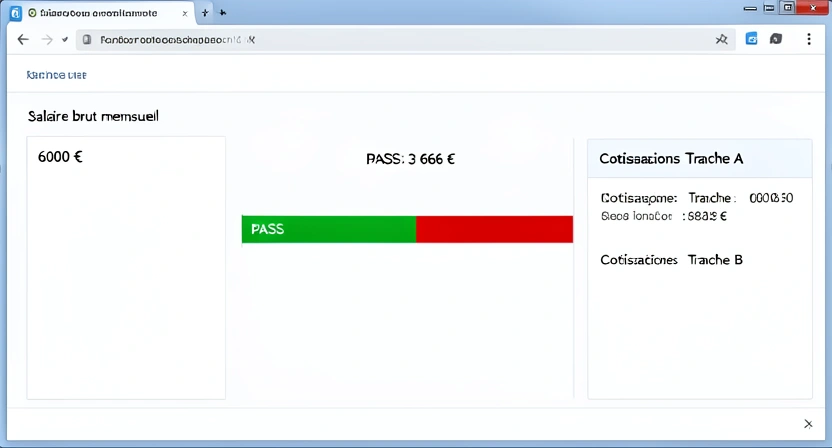
Task: Open a new tab with the plus button
Action: click(205, 13)
